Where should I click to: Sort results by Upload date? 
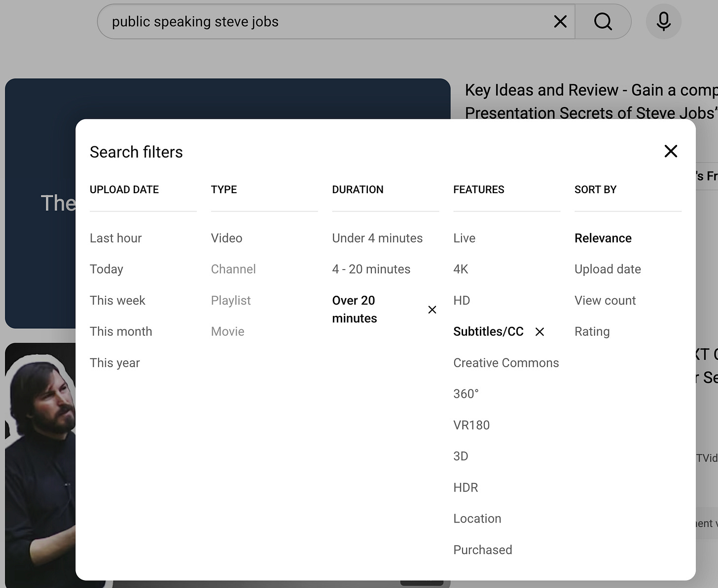click(608, 269)
